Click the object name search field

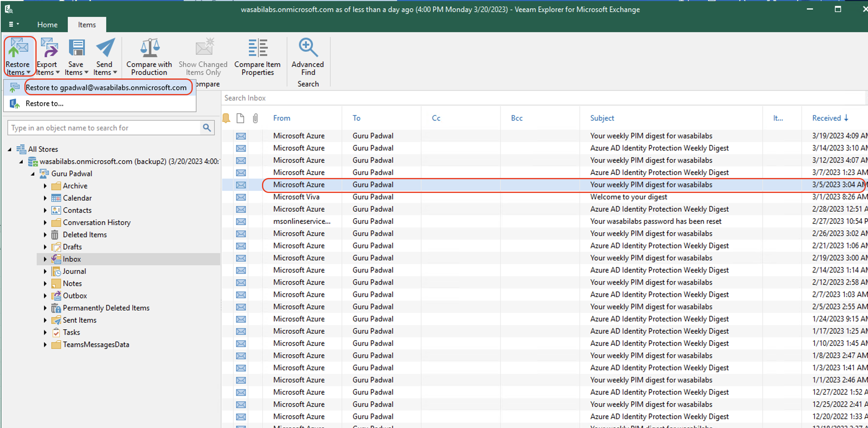(104, 128)
